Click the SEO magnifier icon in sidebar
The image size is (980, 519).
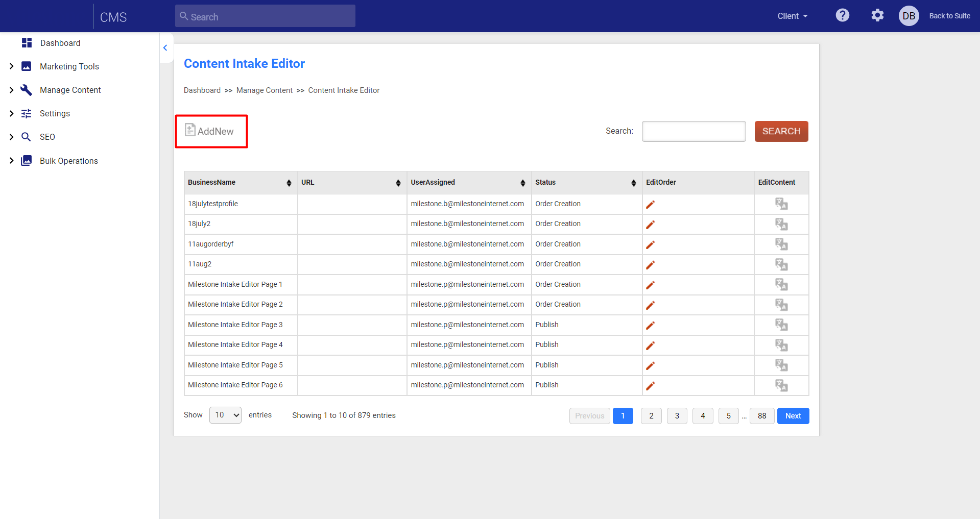point(26,137)
